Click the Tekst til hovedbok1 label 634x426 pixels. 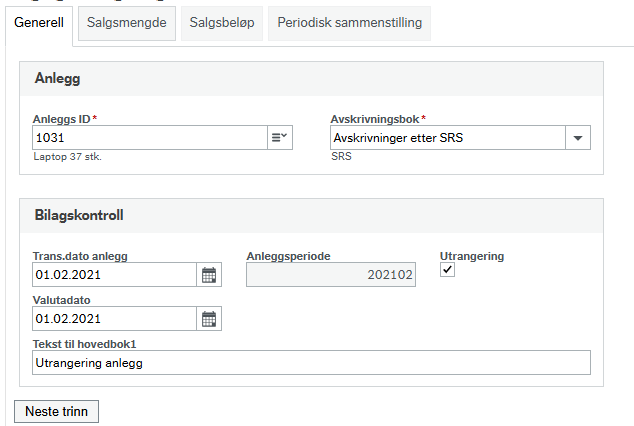pos(85,344)
